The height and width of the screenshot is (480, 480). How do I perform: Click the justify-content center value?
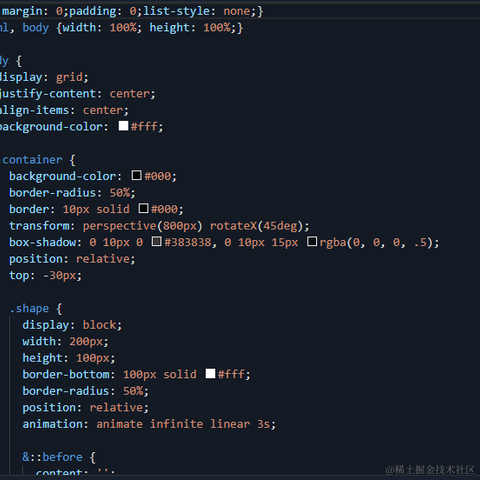pos(130,94)
